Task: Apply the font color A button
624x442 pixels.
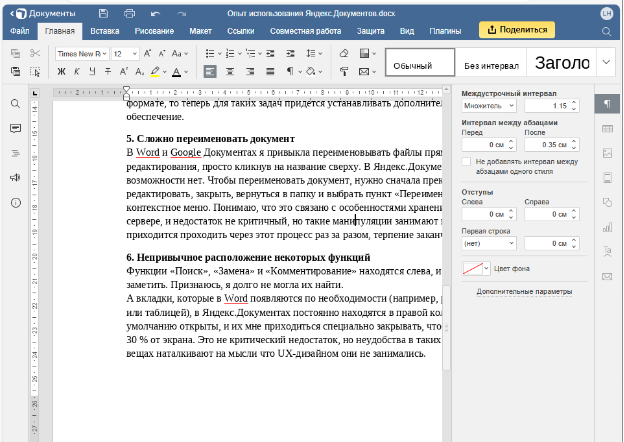Action: tap(176, 72)
